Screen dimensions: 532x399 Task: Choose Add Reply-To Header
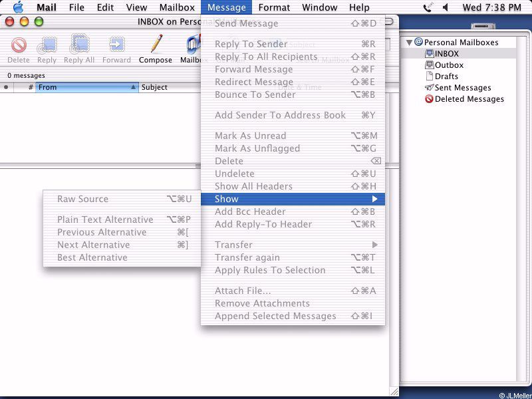point(293,224)
